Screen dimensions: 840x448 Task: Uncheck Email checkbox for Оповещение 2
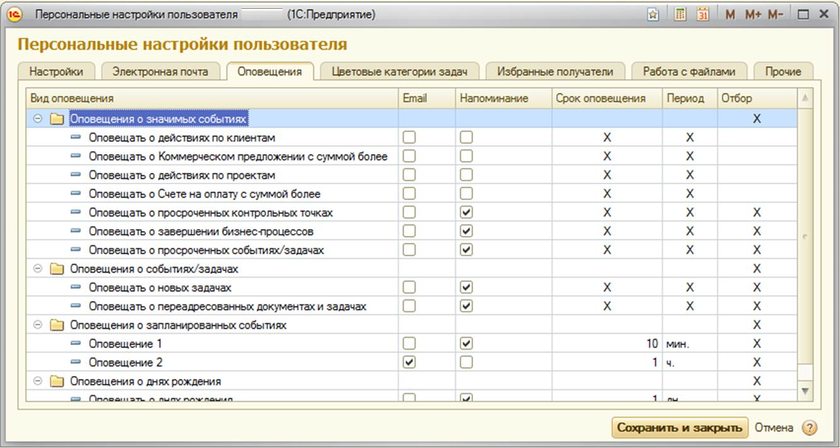tap(408, 362)
